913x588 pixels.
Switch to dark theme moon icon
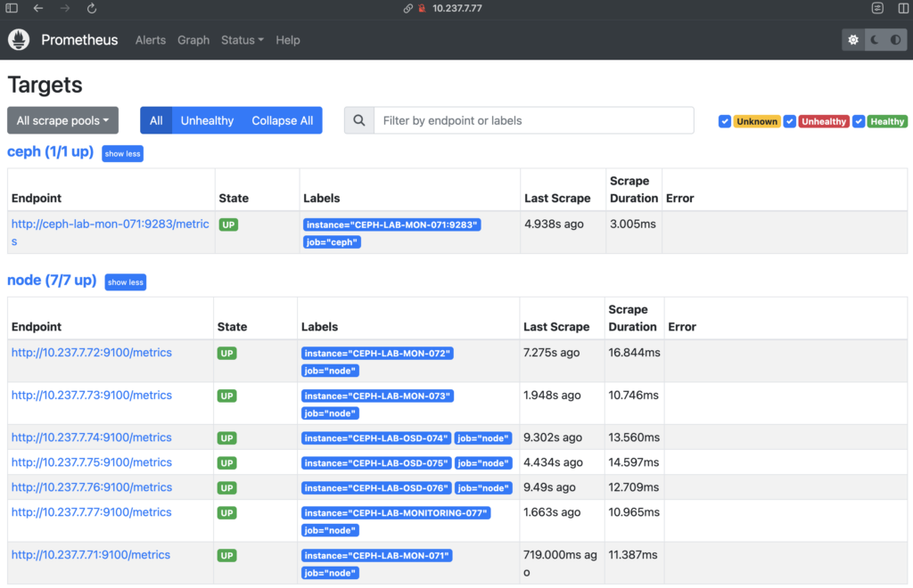[x=875, y=39]
